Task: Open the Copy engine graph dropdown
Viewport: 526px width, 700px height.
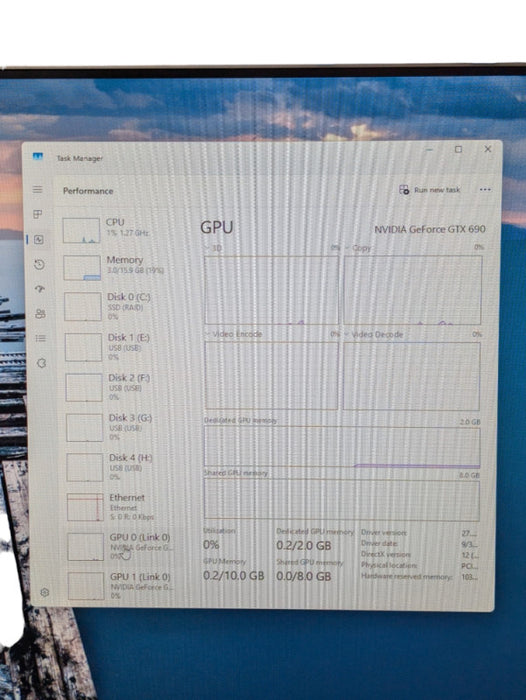Action: click(358, 248)
